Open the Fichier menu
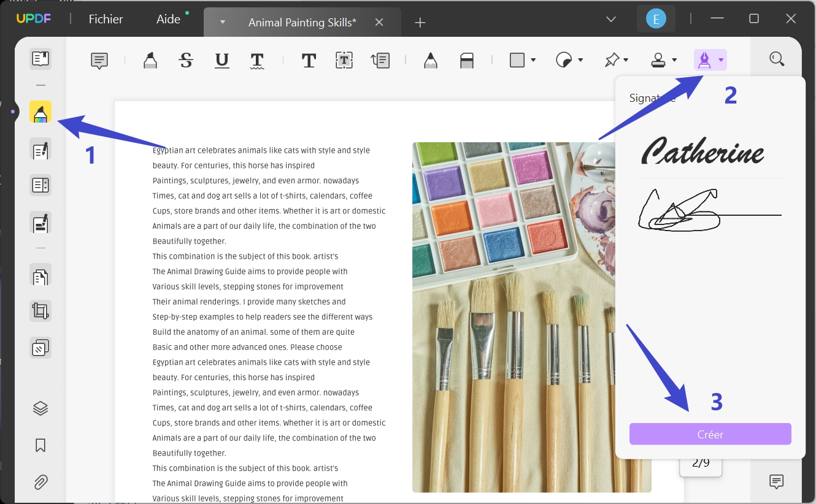 106,18
